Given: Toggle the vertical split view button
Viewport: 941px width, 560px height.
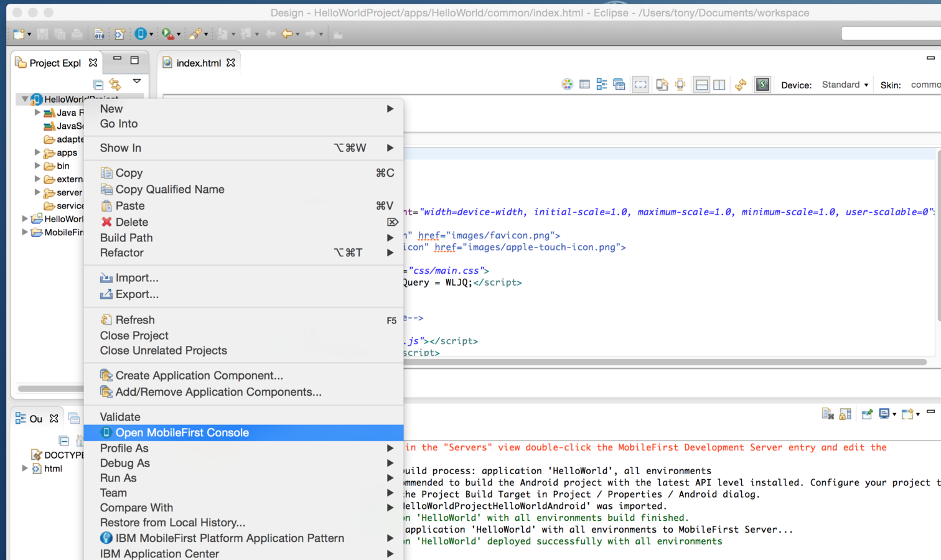Looking at the screenshot, I should coord(719,85).
